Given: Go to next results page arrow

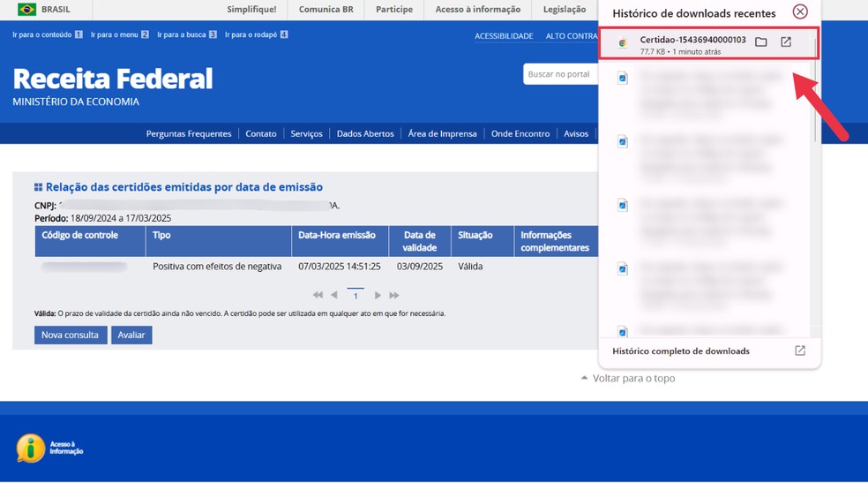Looking at the screenshot, I should pos(378,295).
